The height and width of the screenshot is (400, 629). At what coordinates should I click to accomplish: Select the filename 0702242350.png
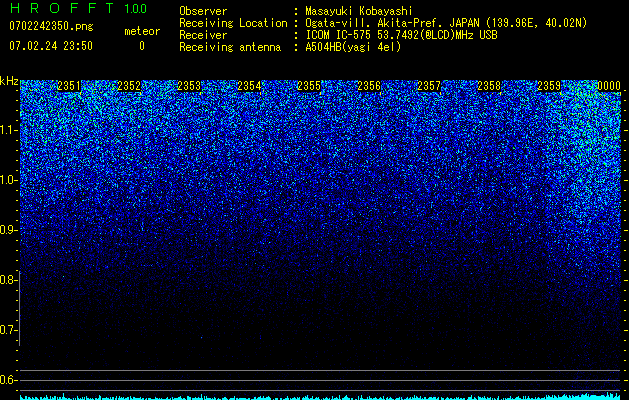point(51,26)
